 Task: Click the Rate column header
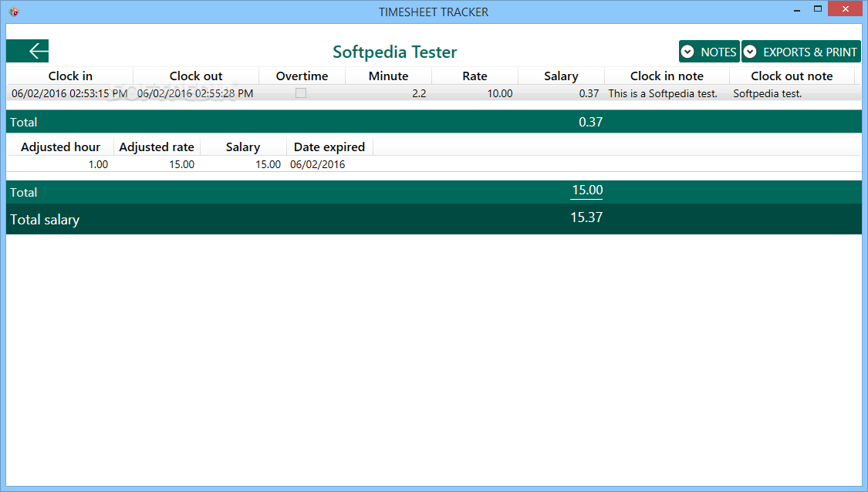475,76
